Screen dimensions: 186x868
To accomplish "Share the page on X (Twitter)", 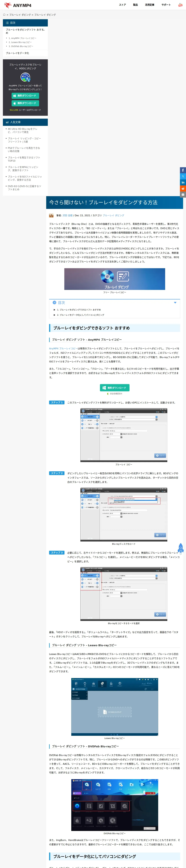I will [x=183, y=176].
